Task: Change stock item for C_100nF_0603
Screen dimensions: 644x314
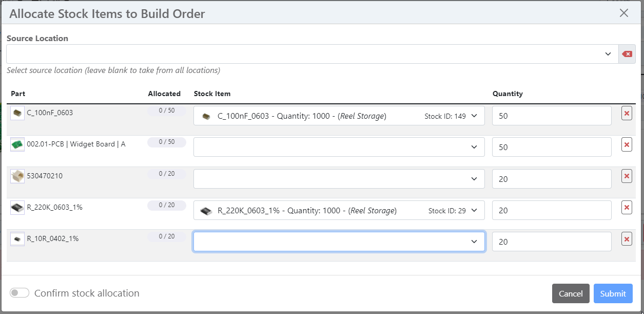Action: 339,116
